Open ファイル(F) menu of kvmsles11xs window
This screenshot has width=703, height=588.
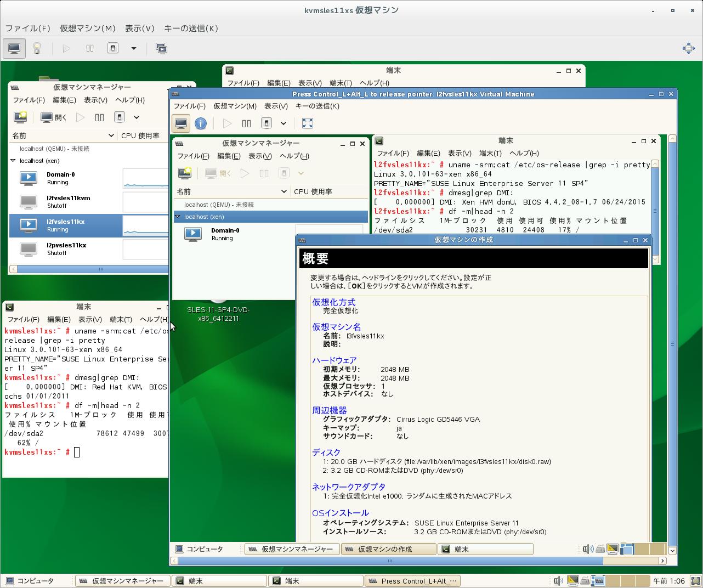pos(27,29)
